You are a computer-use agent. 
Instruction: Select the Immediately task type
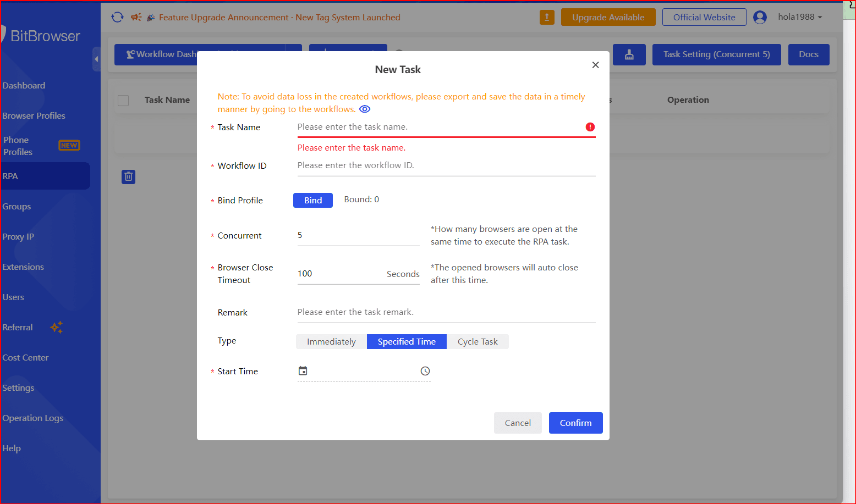pyautogui.click(x=331, y=341)
